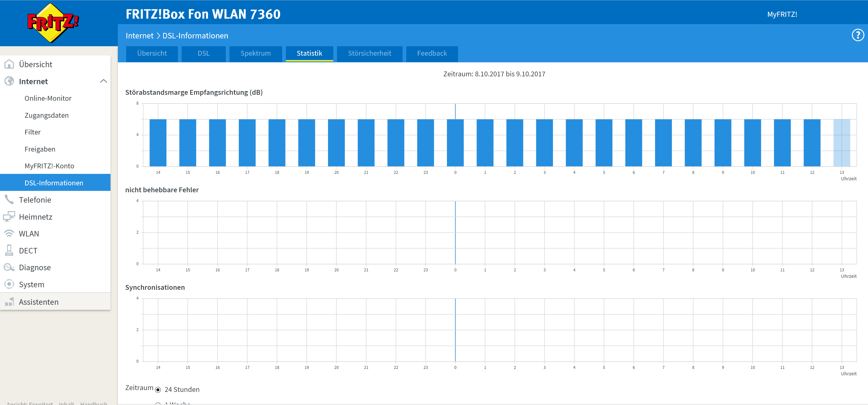Switch to the Spektrum tab
Screen dimensions: 868x405
point(255,54)
